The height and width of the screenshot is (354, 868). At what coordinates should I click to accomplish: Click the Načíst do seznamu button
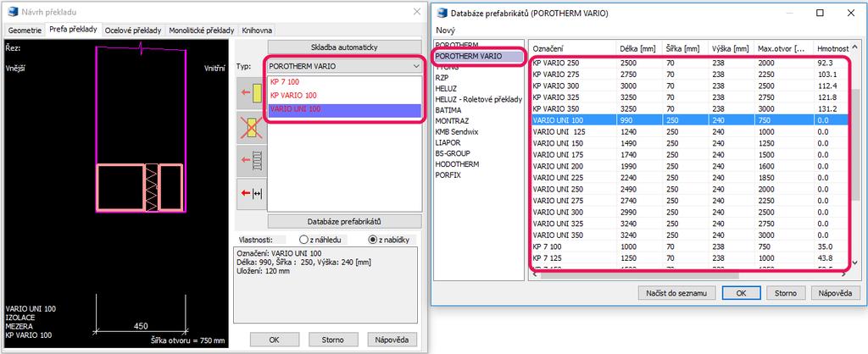point(676,293)
